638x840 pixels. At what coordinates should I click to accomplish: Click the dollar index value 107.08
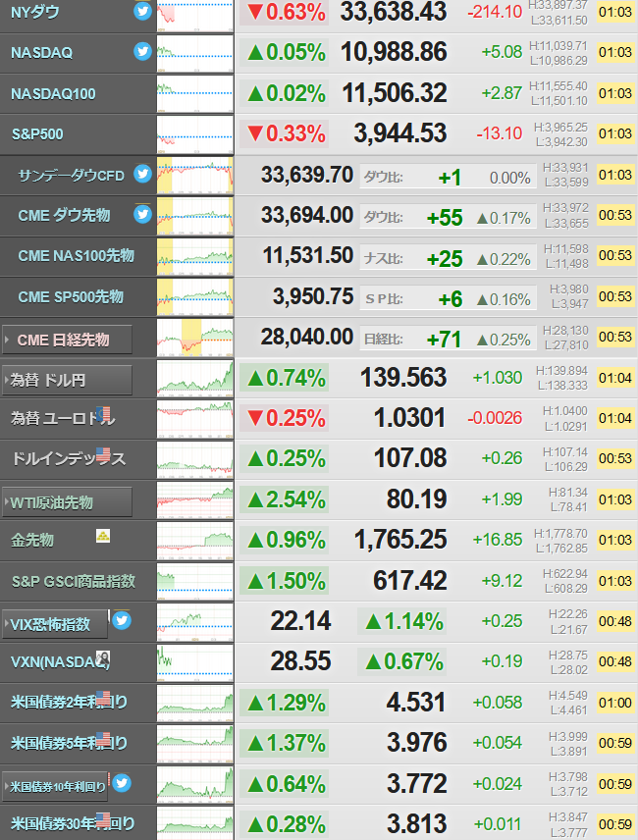coord(410,458)
